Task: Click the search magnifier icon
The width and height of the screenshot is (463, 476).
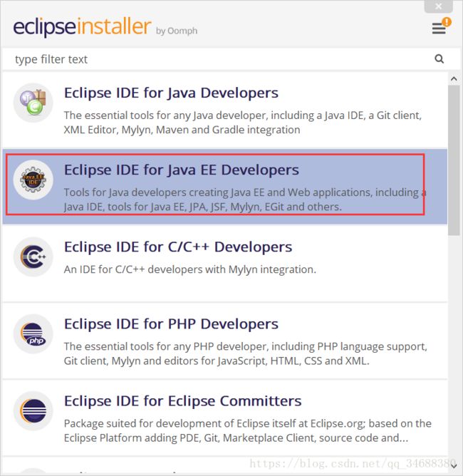Action: point(439,58)
